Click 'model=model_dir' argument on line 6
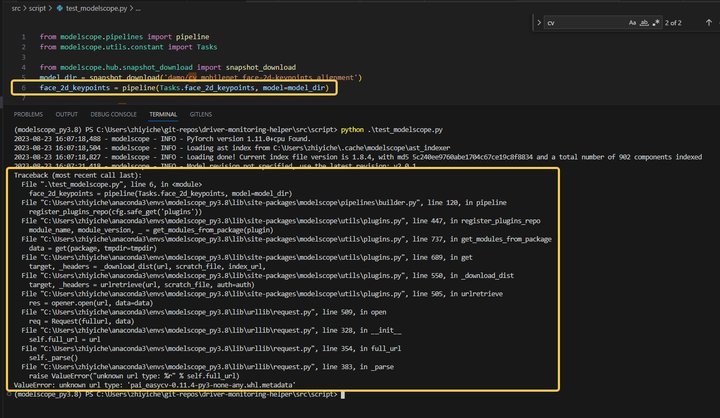Screen dimensions: 720x418 [x=294, y=87]
